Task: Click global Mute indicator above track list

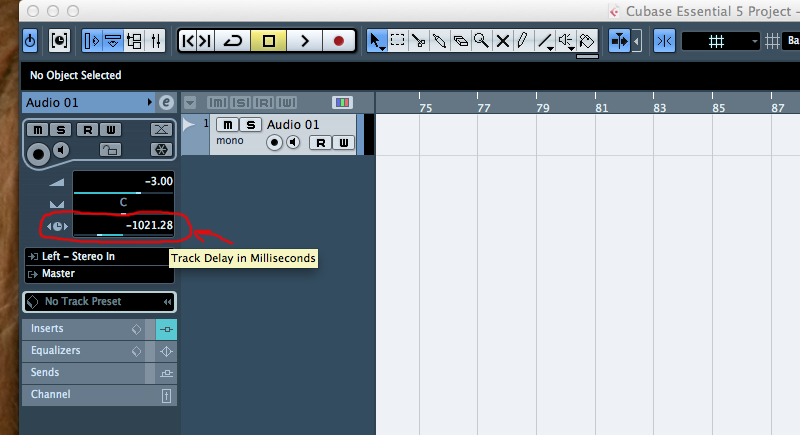Action: 217,103
